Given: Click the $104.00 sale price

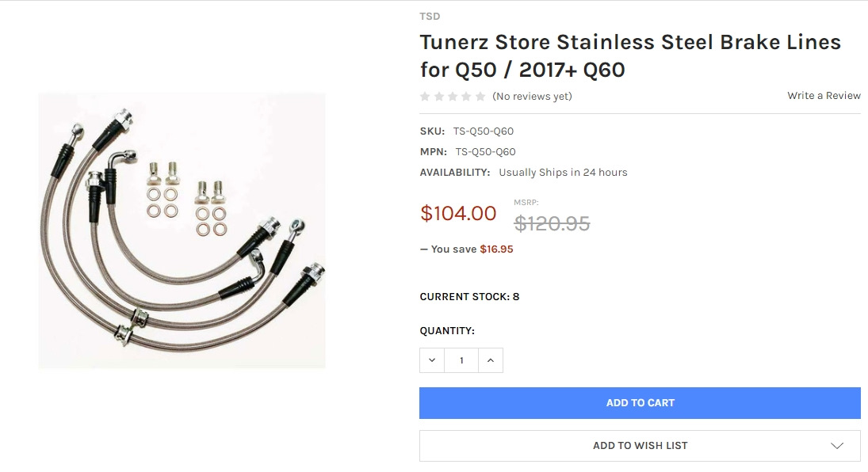Looking at the screenshot, I should [458, 214].
